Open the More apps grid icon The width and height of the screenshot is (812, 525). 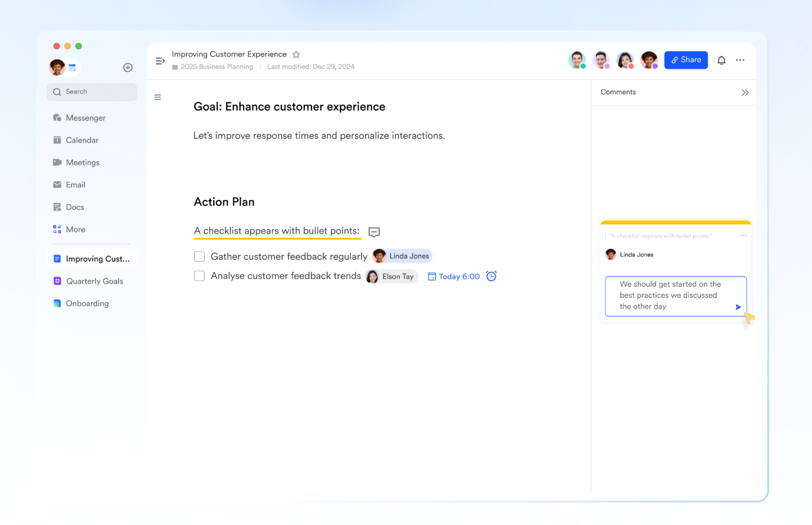57,230
